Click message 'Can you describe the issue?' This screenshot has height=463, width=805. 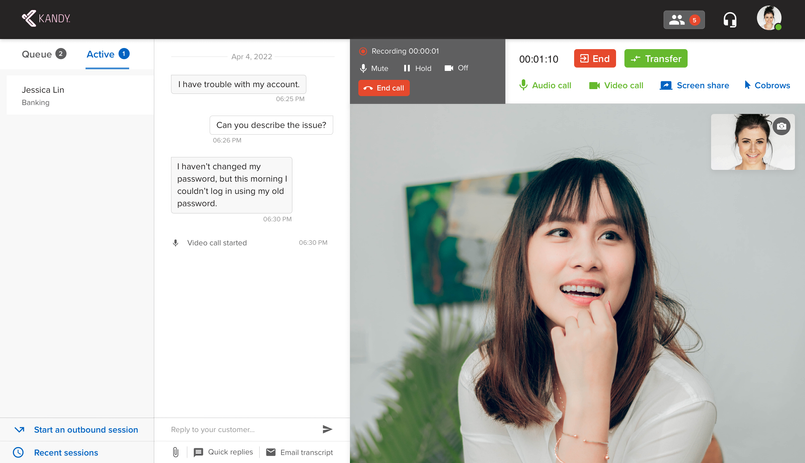(x=271, y=125)
